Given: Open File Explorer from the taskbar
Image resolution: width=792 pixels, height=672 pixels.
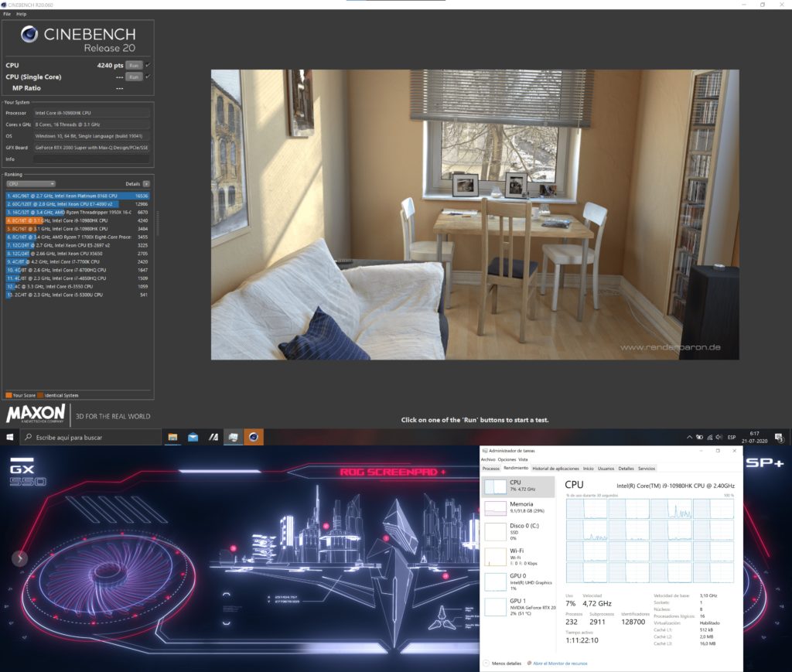Looking at the screenshot, I should coord(173,438).
